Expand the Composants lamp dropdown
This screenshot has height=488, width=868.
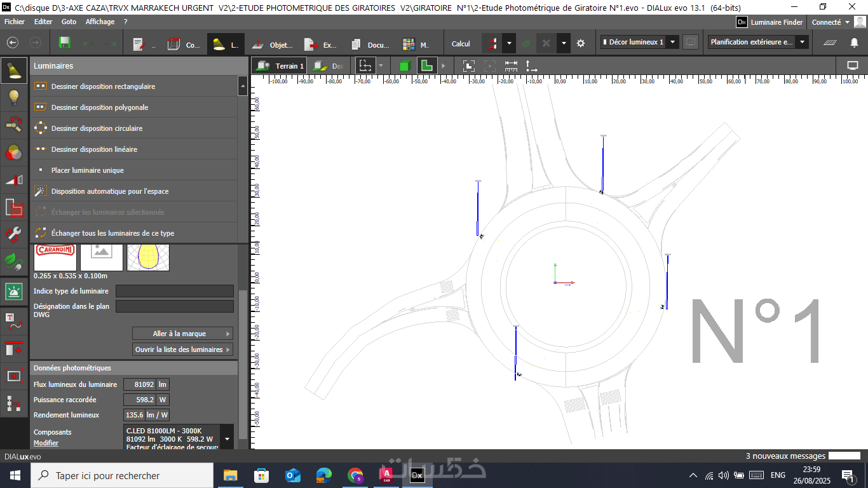coord(227,438)
